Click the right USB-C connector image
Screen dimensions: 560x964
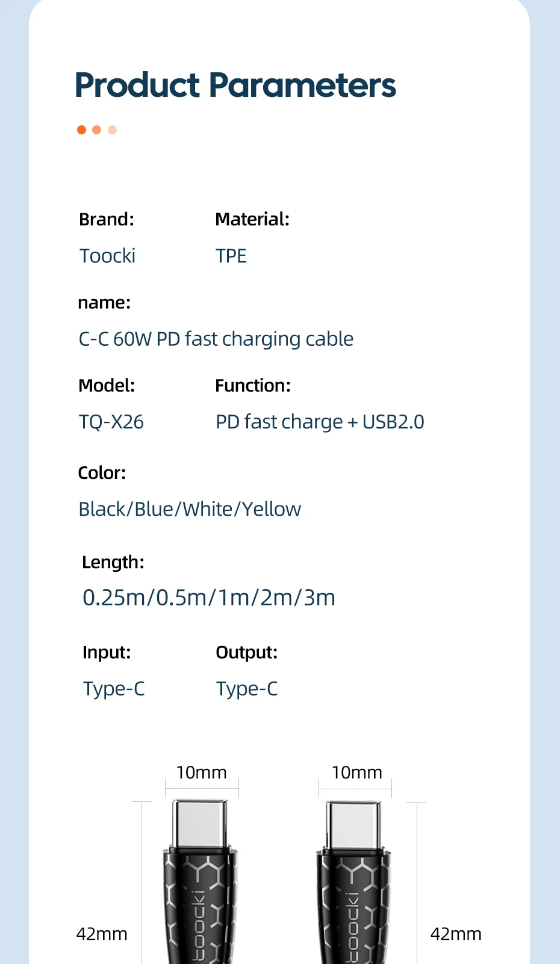tap(353, 880)
